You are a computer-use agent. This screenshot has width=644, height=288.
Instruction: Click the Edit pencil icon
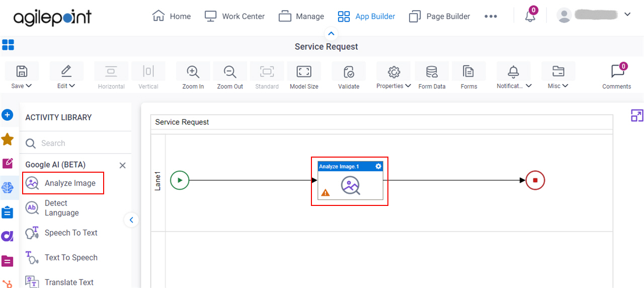pos(66,71)
